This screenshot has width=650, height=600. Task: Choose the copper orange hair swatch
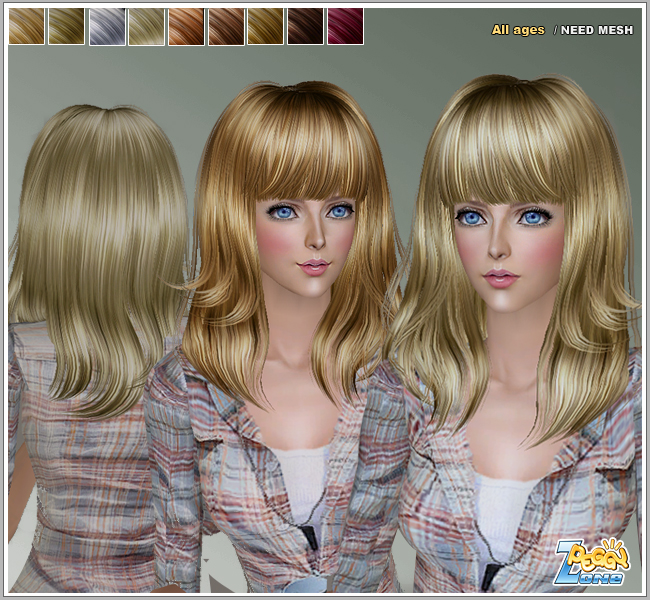(x=186, y=27)
